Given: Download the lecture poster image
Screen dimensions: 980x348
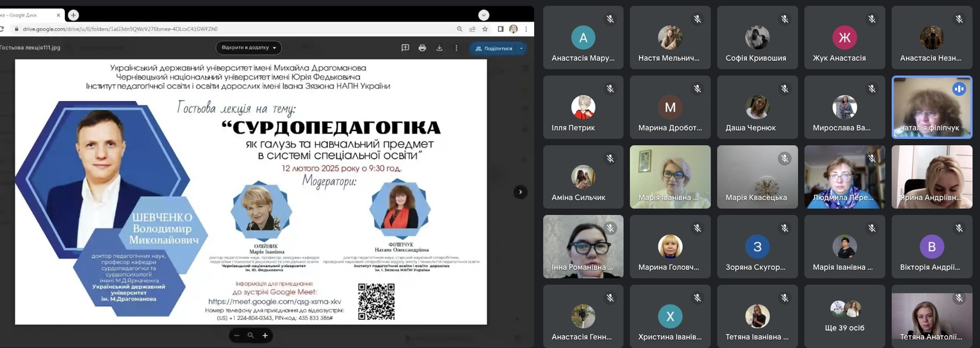Looking at the screenshot, I should [x=439, y=48].
